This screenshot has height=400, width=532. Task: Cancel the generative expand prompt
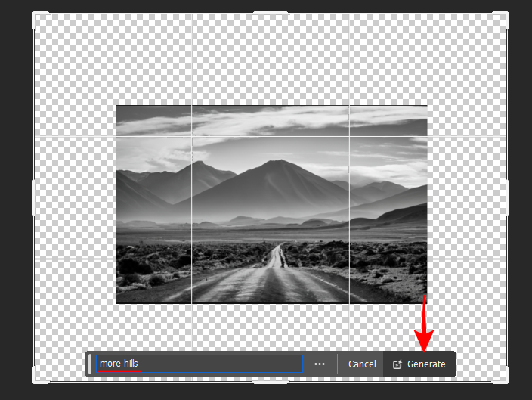pos(362,364)
